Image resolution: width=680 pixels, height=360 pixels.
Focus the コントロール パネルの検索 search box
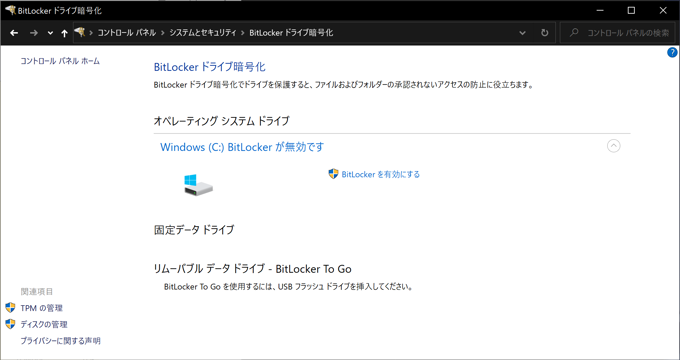[x=619, y=33]
